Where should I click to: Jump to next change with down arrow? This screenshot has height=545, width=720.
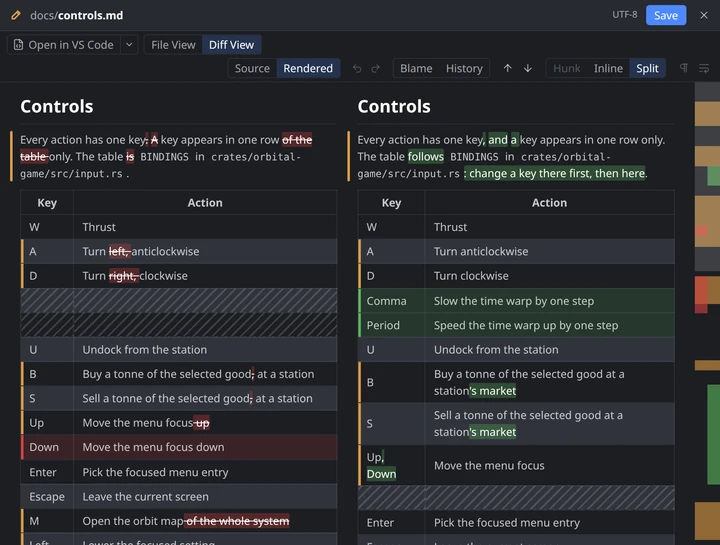click(x=528, y=68)
